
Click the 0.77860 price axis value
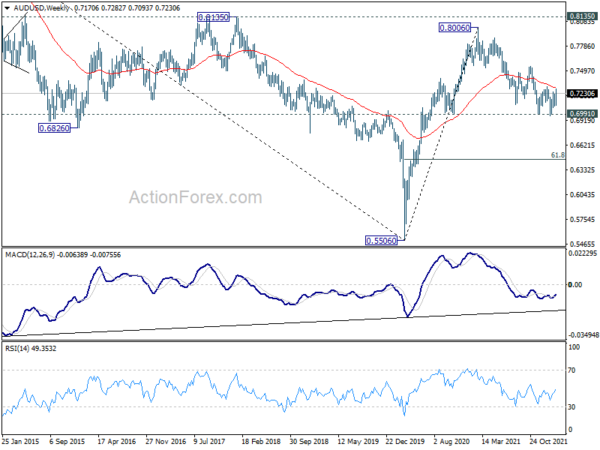pos(582,46)
